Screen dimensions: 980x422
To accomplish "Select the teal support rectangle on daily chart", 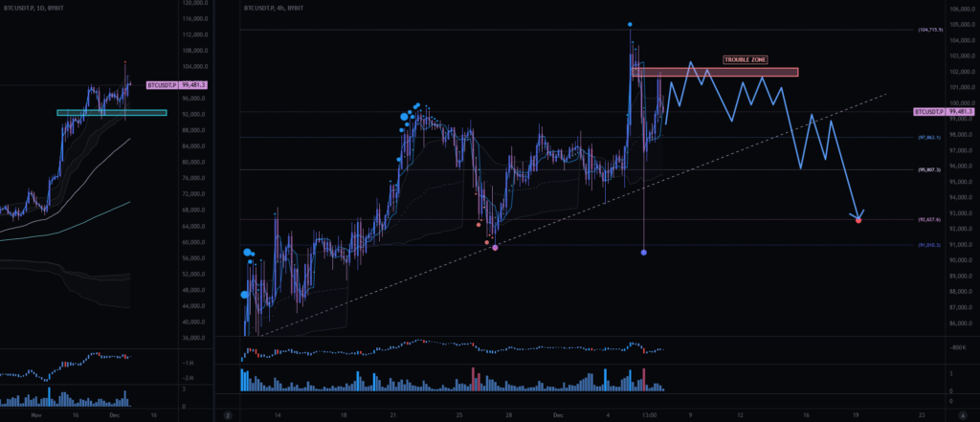I will pyautogui.click(x=111, y=113).
